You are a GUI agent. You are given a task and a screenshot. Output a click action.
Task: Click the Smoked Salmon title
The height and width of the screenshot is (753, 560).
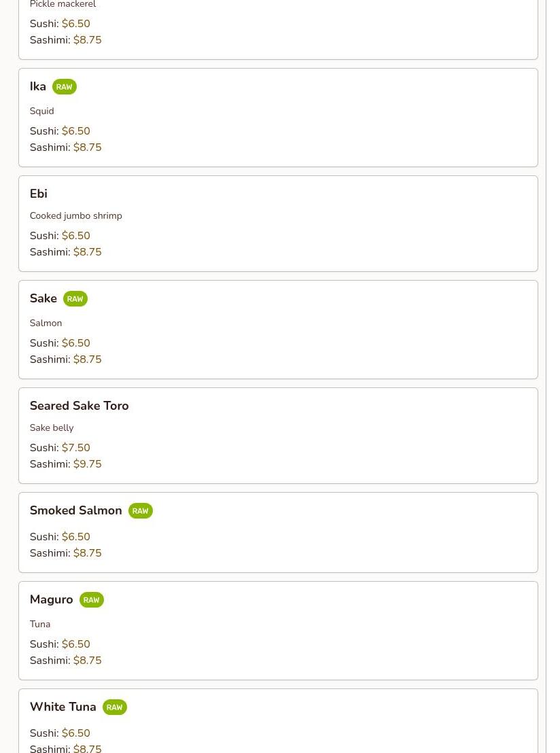pyautogui.click(x=75, y=511)
